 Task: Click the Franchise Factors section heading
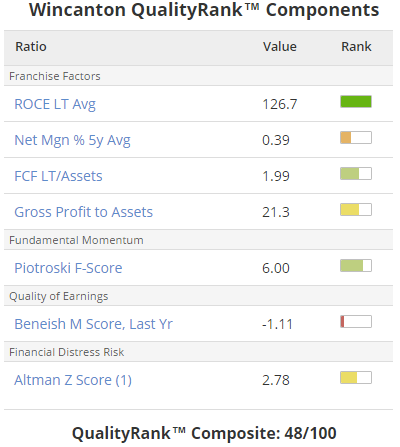55,76
